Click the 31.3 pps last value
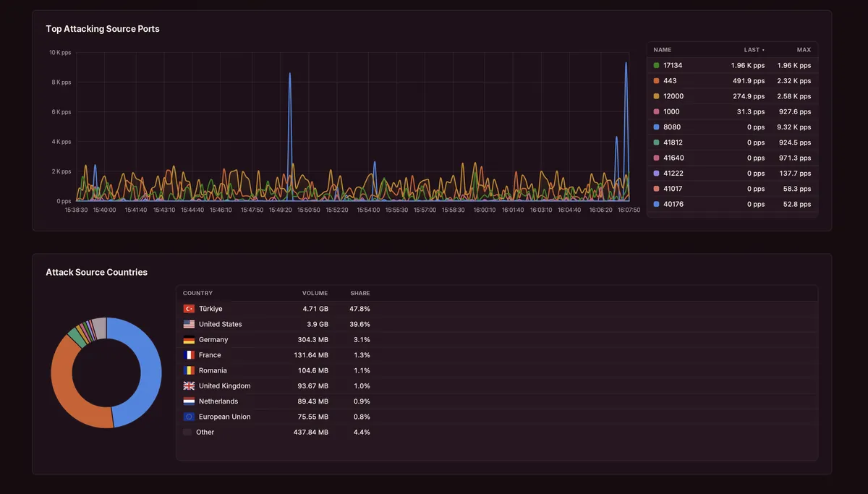The image size is (868, 494). (x=751, y=111)
